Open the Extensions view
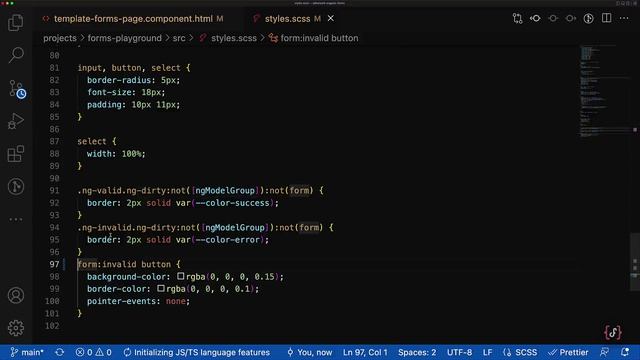Screen dimensions: 640x360 (16, 154)
